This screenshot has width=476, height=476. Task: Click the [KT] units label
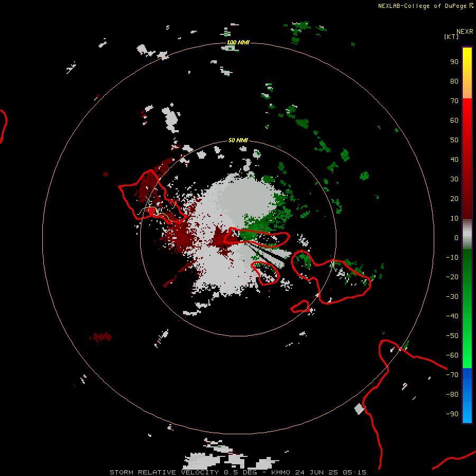451,36
